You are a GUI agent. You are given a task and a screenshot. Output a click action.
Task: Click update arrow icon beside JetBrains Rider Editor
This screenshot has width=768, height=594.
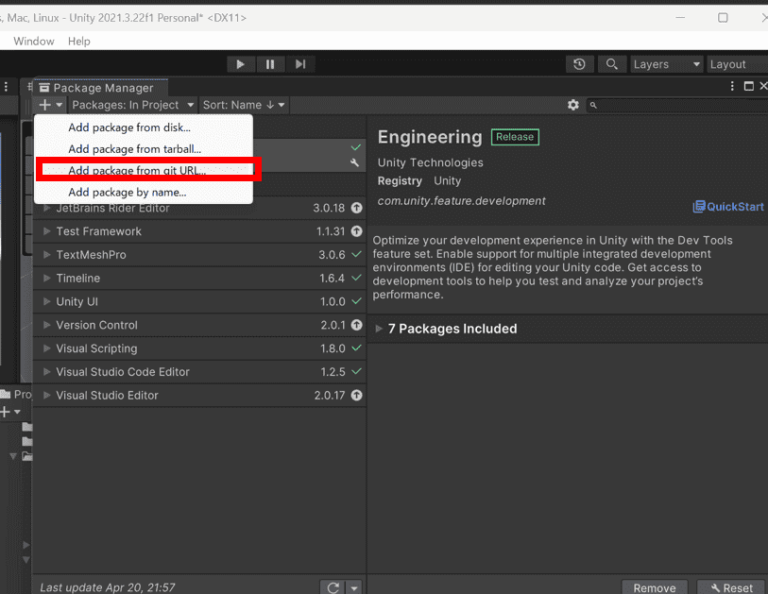pyautogui.click(x=356, y=208)
